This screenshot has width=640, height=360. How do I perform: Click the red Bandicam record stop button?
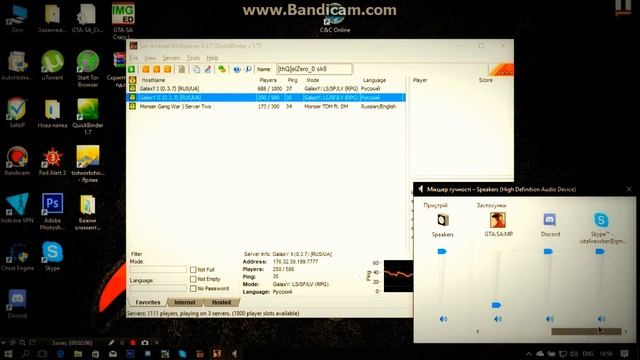click(x=133, y=342)
